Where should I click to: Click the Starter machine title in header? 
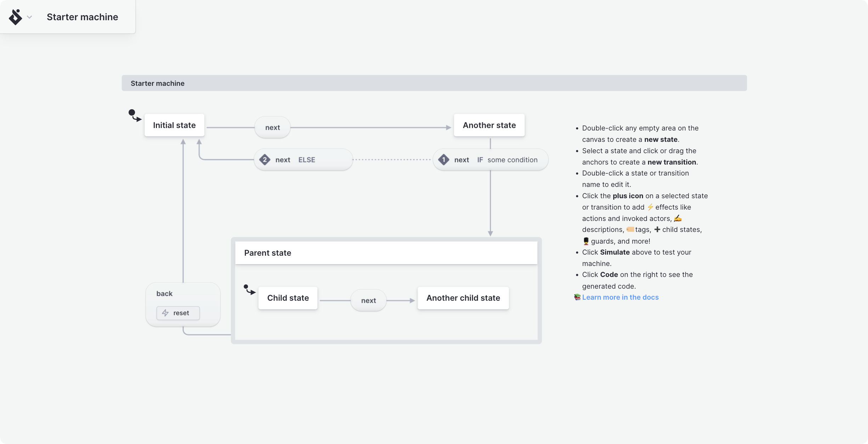[82, 17]
